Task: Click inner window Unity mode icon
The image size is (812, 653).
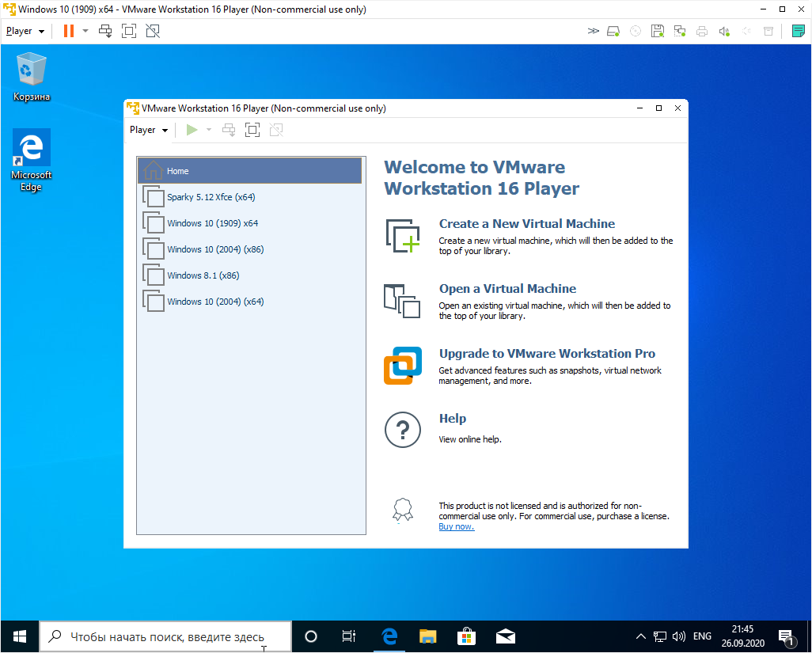Action: tap(276, 130)
